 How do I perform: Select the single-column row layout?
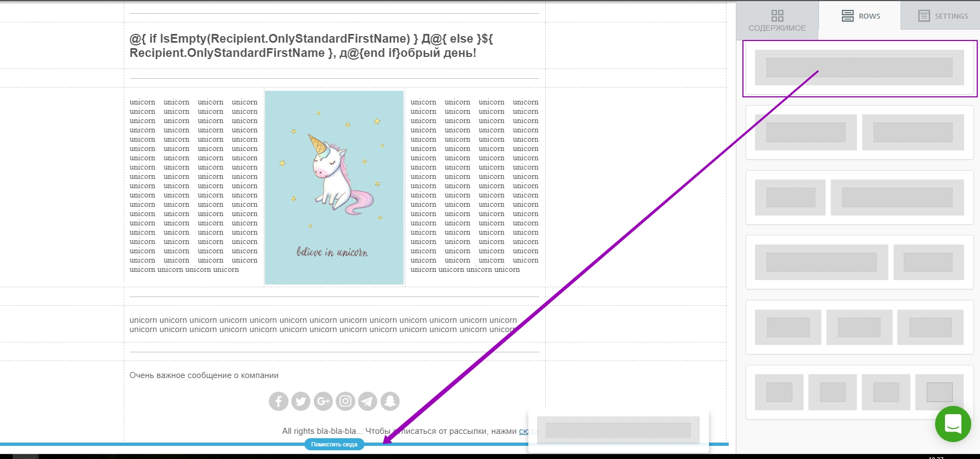click(860, 68)
